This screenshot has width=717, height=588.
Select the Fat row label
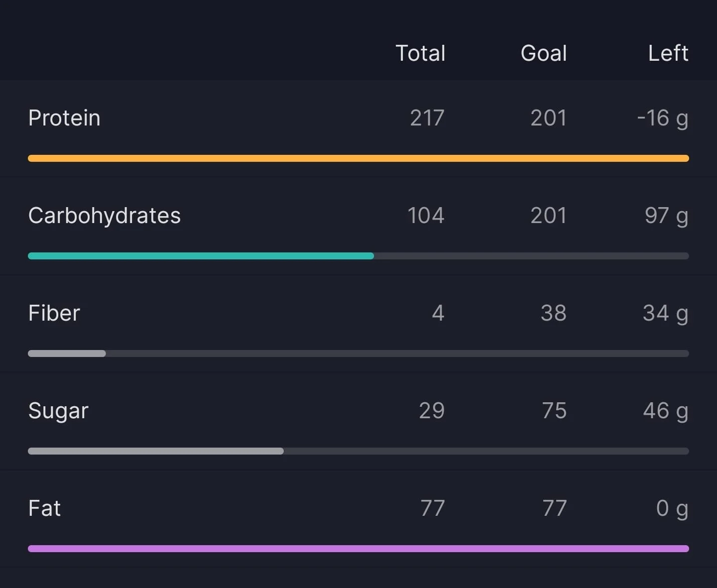coord(45,508)
